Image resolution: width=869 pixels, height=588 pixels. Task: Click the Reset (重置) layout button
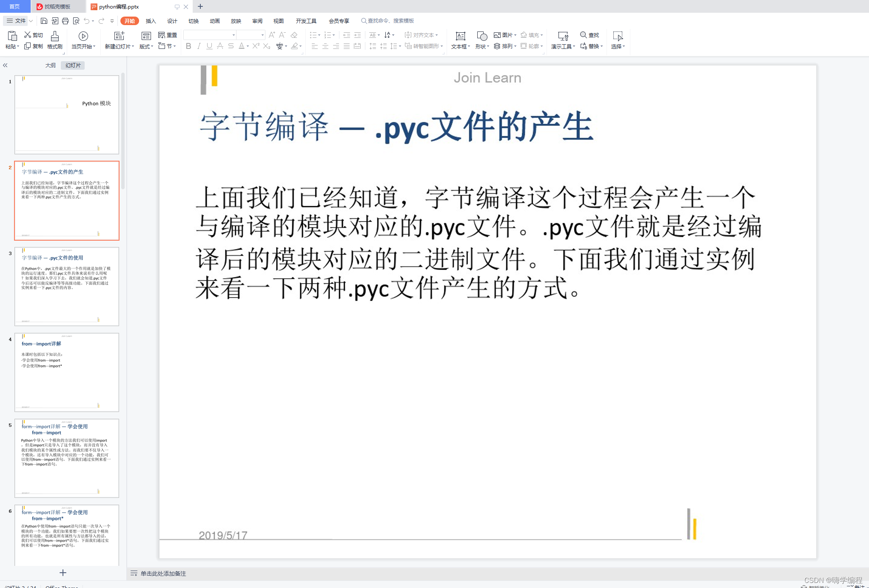tap(168, 35)
